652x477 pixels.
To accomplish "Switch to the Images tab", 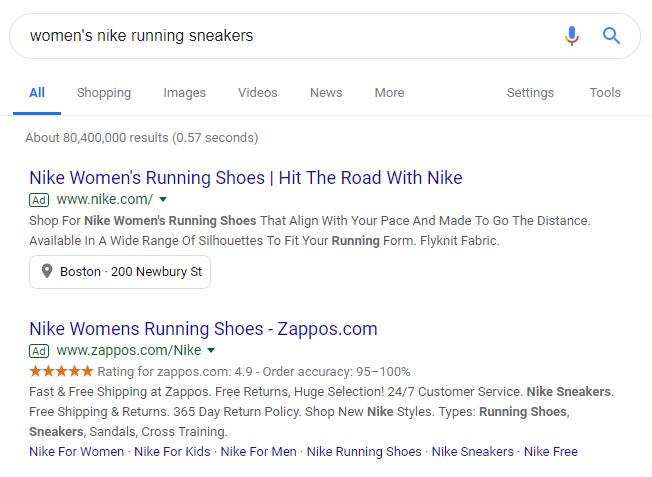I will click(x=184, y=93).
